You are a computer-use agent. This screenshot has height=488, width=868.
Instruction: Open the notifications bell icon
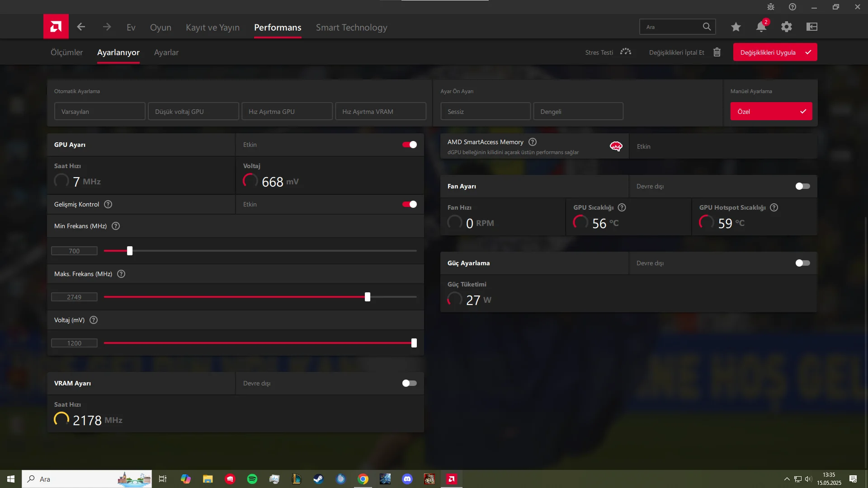tap(761, 27)
